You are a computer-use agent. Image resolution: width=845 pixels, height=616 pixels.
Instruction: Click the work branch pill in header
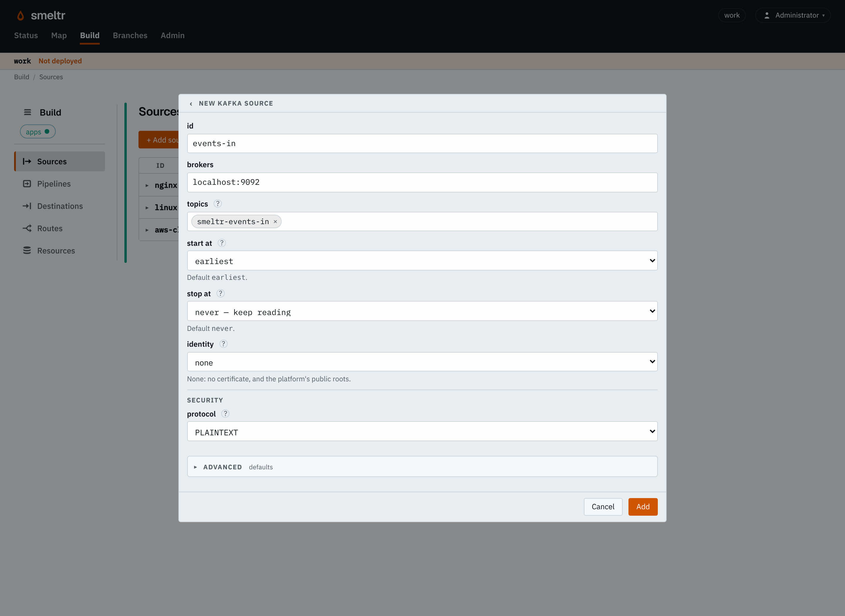point(732,15)
